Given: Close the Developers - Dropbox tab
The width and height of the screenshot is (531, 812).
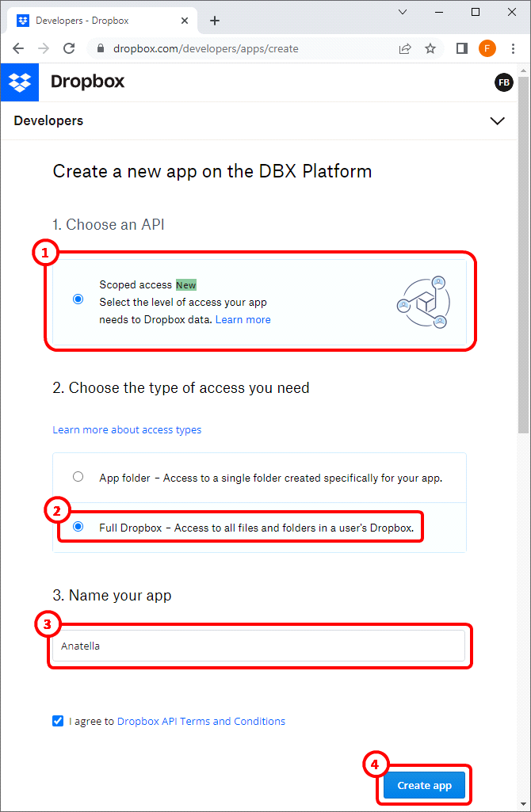Looking at the screenshot, I should (x=185, y=21).
